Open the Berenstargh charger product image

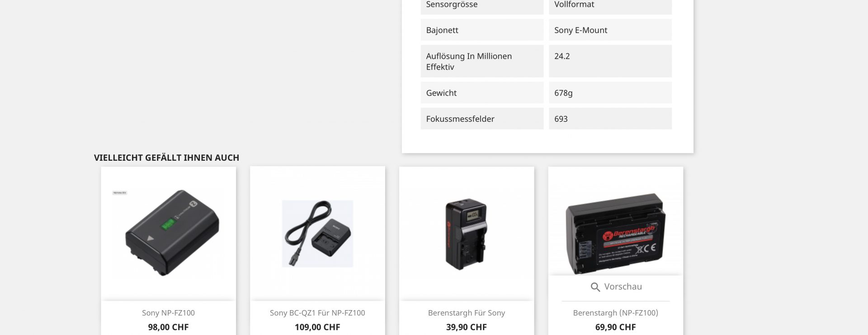pyautogui.click(x=467, y=234)
